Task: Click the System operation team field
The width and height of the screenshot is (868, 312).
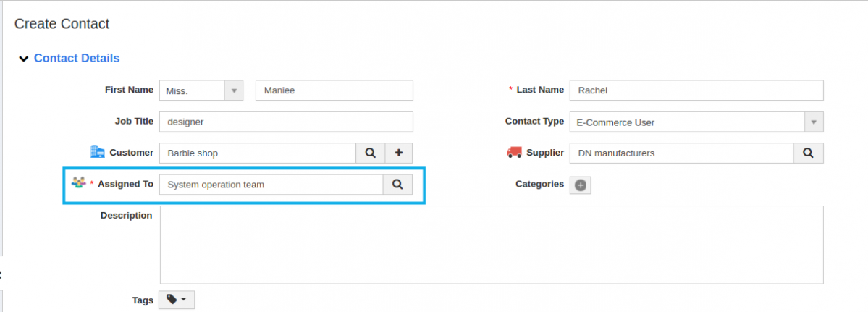Action: tap(271, 185)
